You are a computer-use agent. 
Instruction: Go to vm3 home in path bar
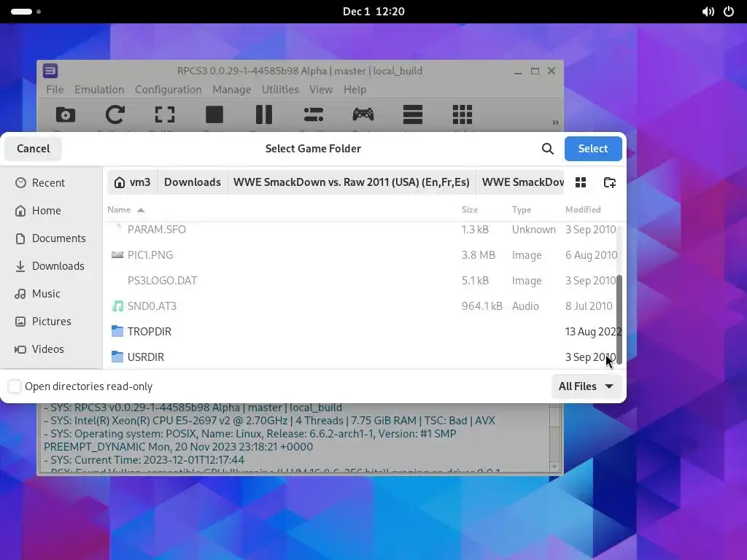point(133,182)
